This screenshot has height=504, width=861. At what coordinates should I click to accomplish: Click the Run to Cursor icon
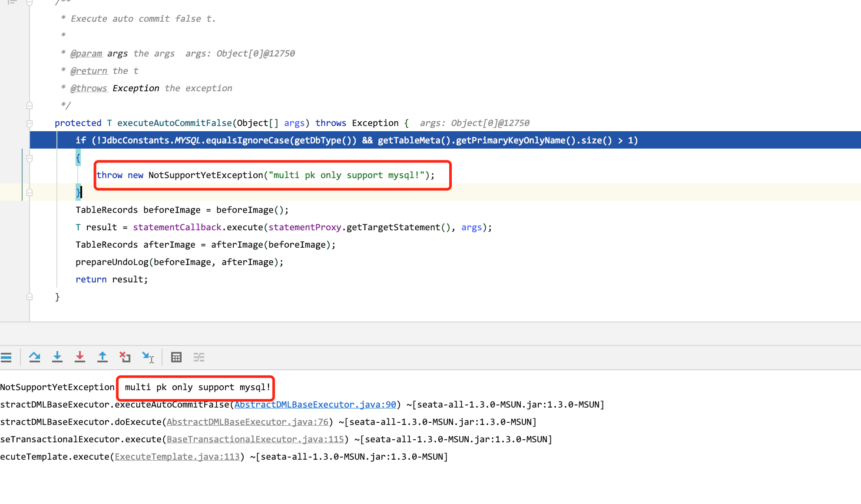(x=148, y=357)
